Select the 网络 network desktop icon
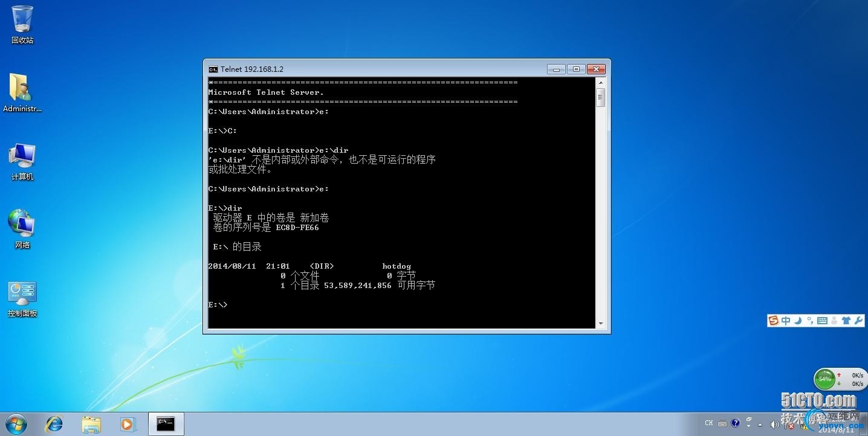868x436 pixels. pyautogui.click(x=22, y=229)
